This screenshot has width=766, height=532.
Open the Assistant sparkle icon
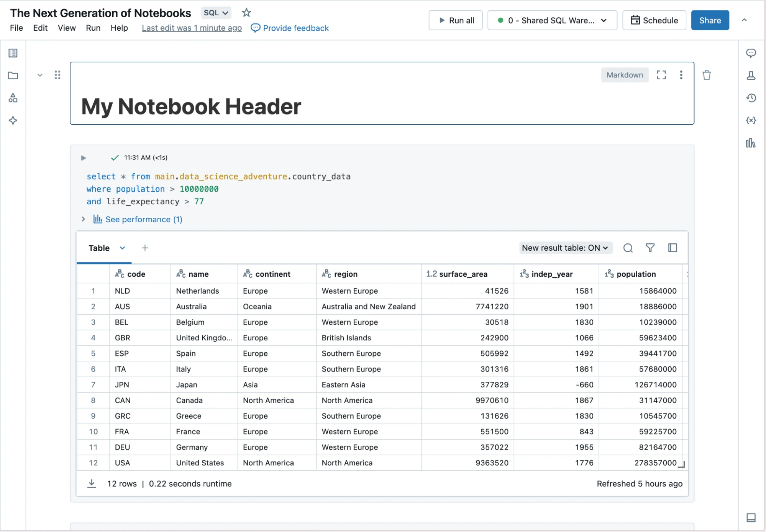13,120
